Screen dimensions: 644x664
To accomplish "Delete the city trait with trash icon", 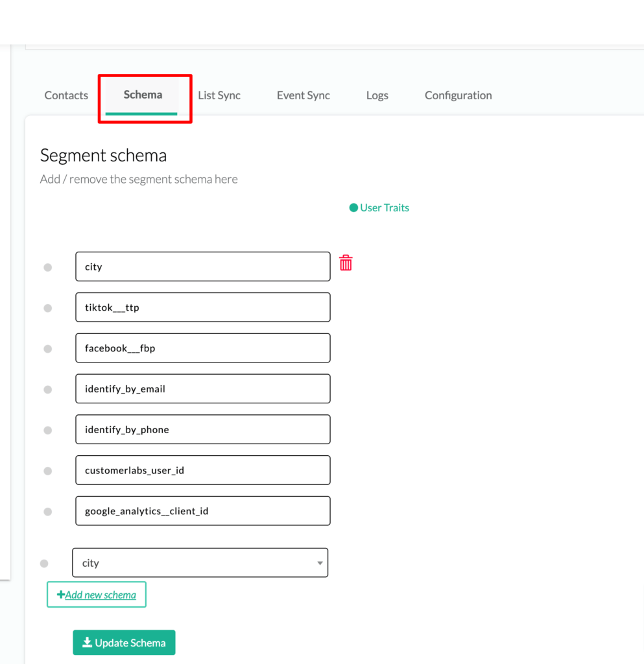I will point(346,263).
